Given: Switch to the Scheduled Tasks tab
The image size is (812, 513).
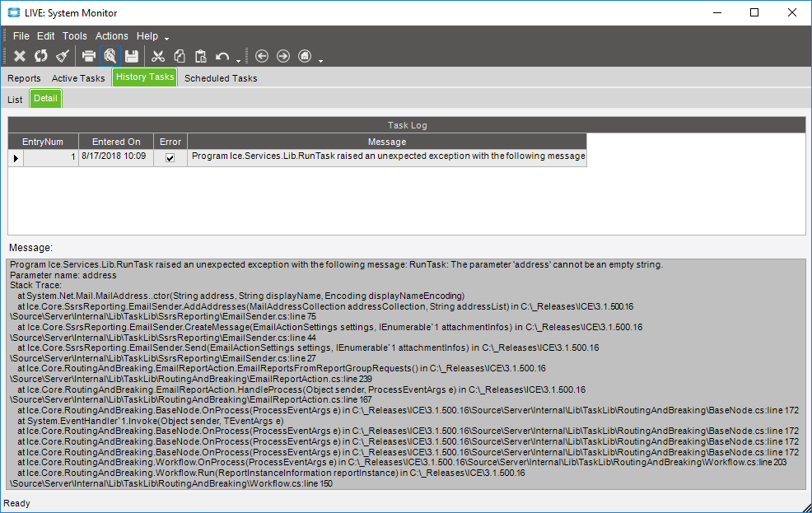Looking at the screenshot, I should pyautogui.click(x=221, y=78).
